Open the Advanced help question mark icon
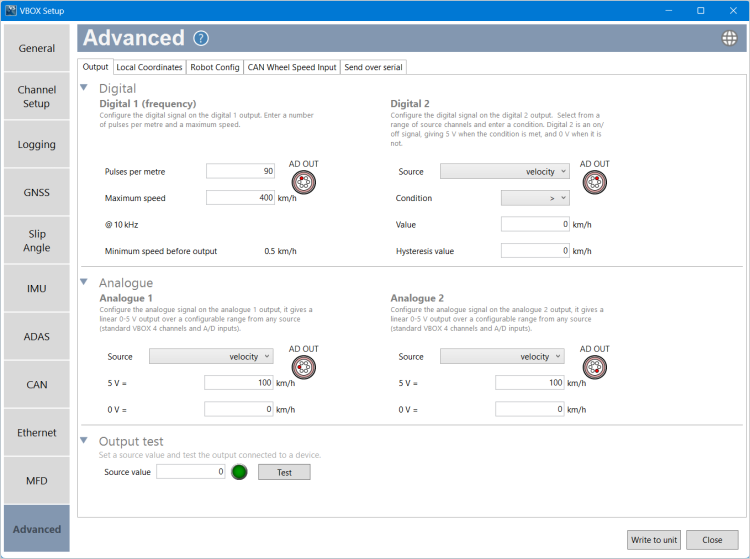 click(x=201, y=38)
